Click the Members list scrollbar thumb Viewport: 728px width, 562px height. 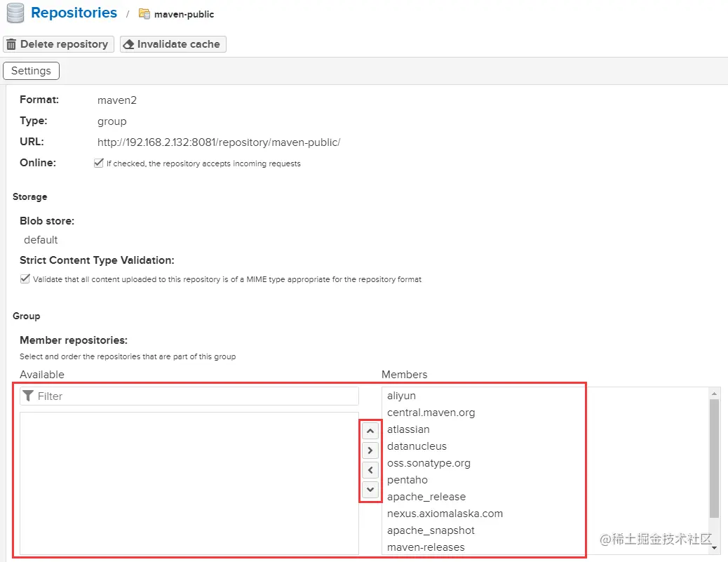tap(714, 458)
